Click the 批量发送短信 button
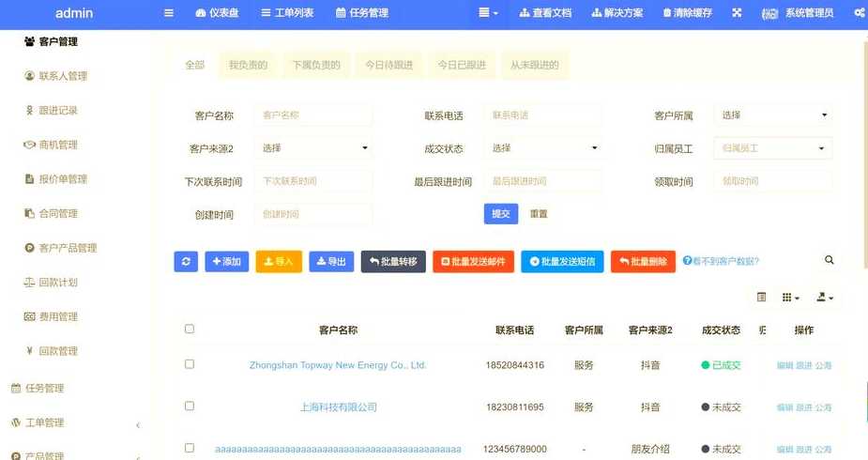Screen dimensions: 868x460 [x=562, y=261]
